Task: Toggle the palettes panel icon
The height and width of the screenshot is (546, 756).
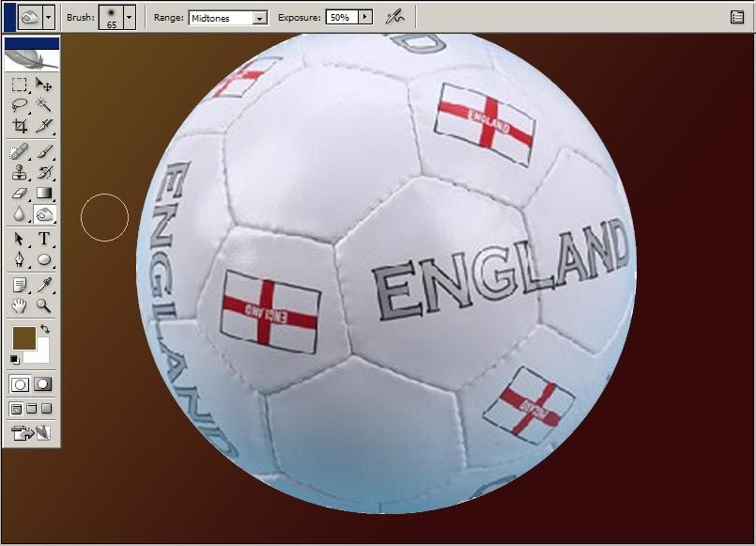Action: coord(736,17)
